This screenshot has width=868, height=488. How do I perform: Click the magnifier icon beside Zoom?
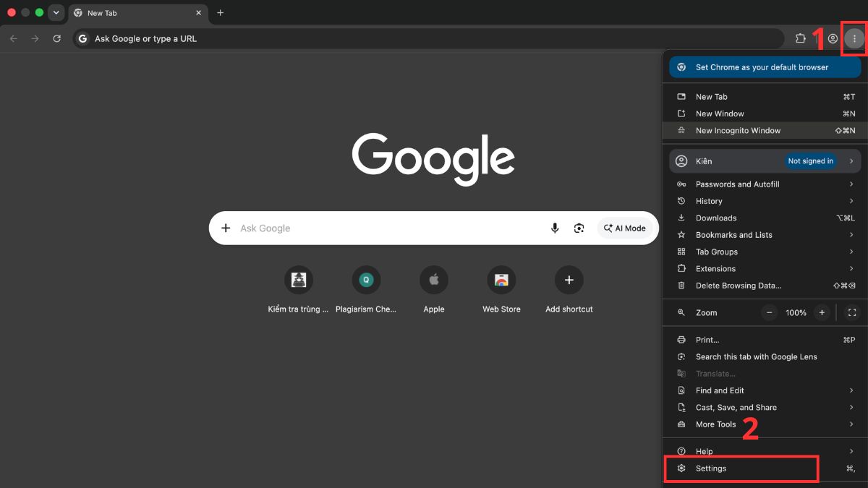tap(681, 312)
